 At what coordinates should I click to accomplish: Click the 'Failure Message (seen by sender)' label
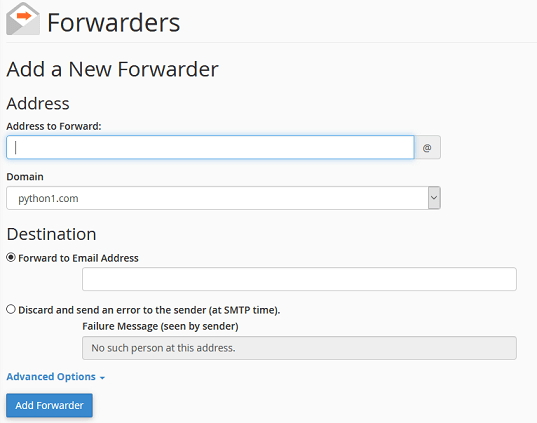coord(160,326)
